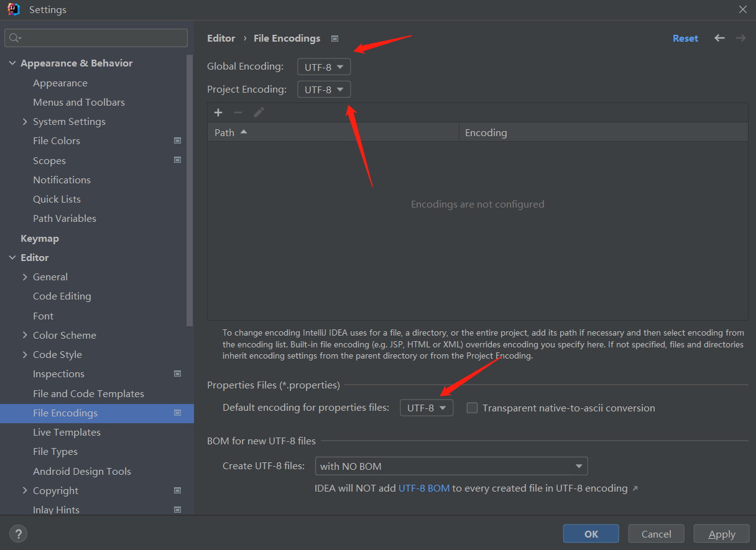This screenshot has height=550, width=756.
Task: Click the OK button
Action: [x=591, y=534]
